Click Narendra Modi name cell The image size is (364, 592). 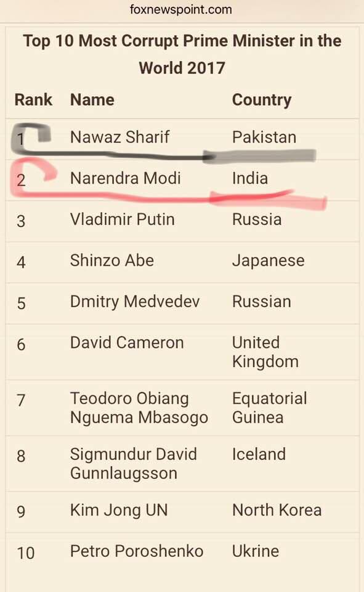[x=125, y=178]
